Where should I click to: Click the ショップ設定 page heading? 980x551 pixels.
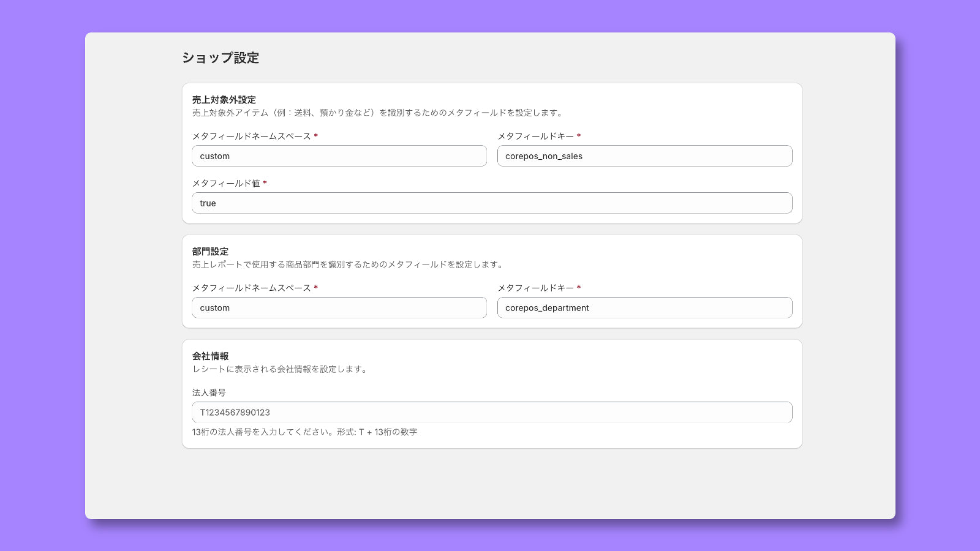(x=220, y=58)
